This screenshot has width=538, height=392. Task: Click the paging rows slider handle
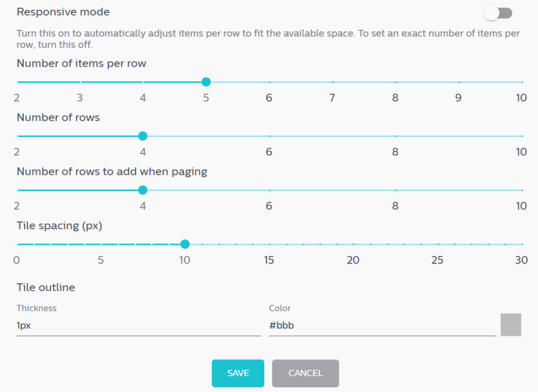pos(143,190)
